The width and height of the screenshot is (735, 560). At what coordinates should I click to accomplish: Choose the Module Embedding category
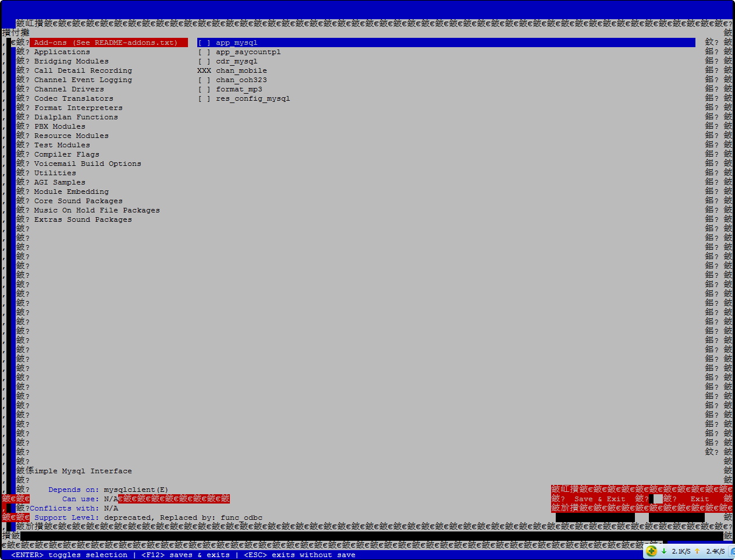(x=72, y=192)
